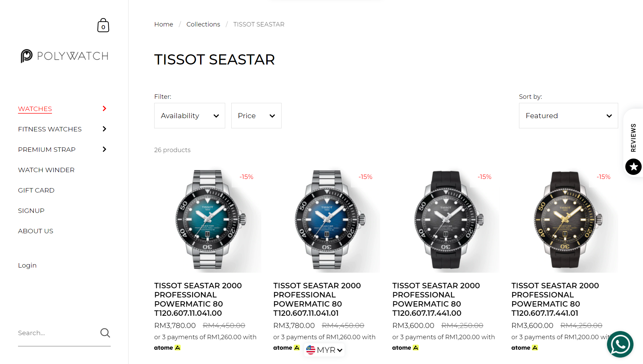Open the Gift Card menu item
This screenshot has height=364, width=643.
point(36,190)
